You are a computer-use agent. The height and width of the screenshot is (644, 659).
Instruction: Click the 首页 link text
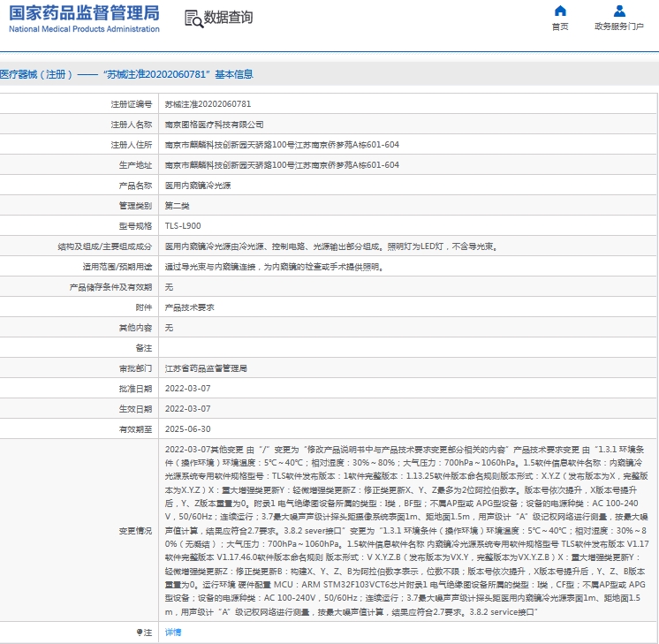pyautogui.click(x=560, y=27)
